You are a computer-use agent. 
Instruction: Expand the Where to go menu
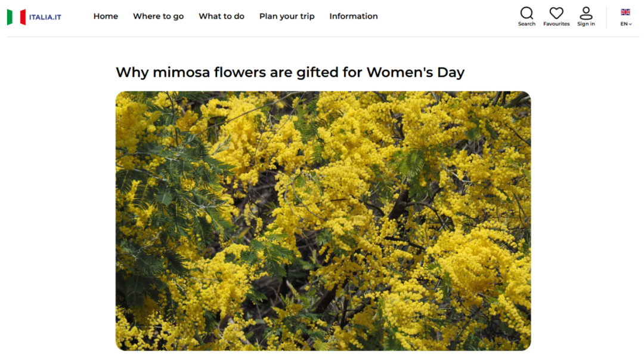(x=158, y=17)
